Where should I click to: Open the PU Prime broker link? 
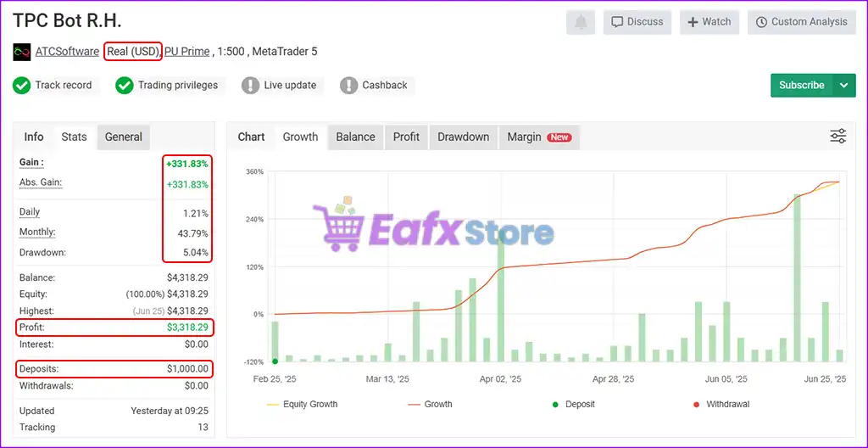point(187,52)
